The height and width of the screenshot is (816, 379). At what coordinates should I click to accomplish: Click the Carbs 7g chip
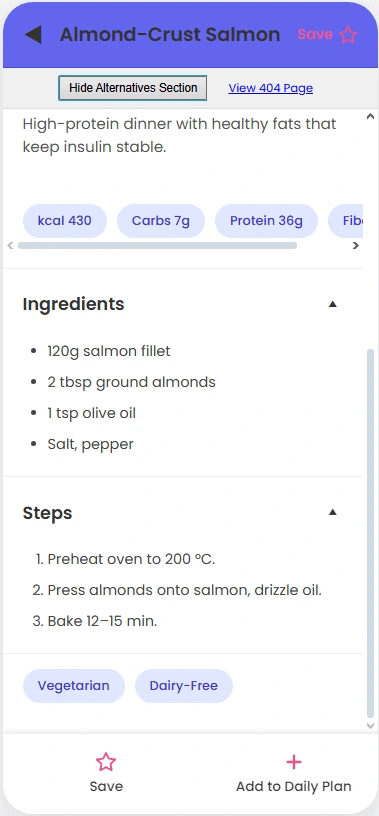[160, 221]
